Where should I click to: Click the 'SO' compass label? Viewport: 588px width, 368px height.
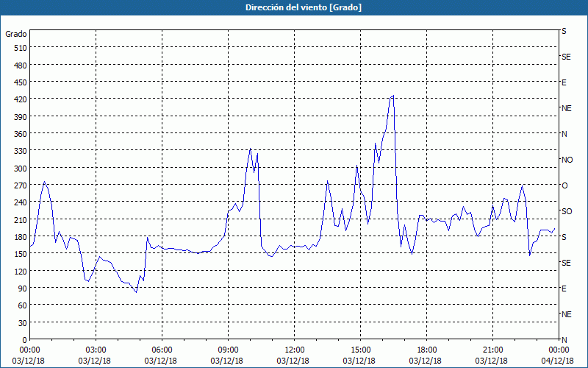click(x=567, y=211)
